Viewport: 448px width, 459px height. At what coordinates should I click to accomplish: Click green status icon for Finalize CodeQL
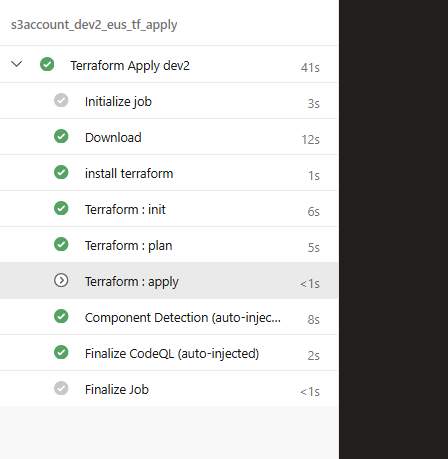[x=61, y=352]
